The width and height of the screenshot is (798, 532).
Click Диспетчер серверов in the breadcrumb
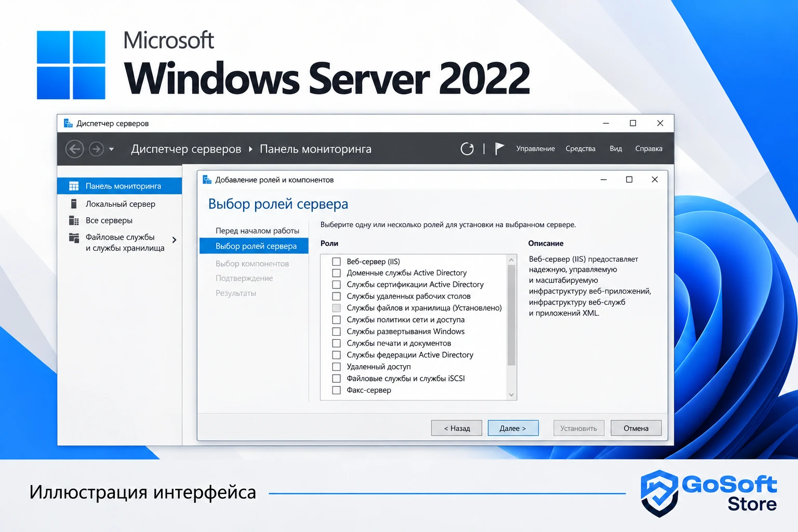click(x=186, y=149)
